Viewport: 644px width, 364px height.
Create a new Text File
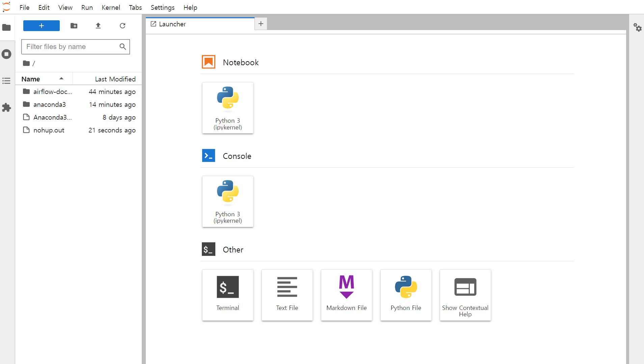pos(287,295)
